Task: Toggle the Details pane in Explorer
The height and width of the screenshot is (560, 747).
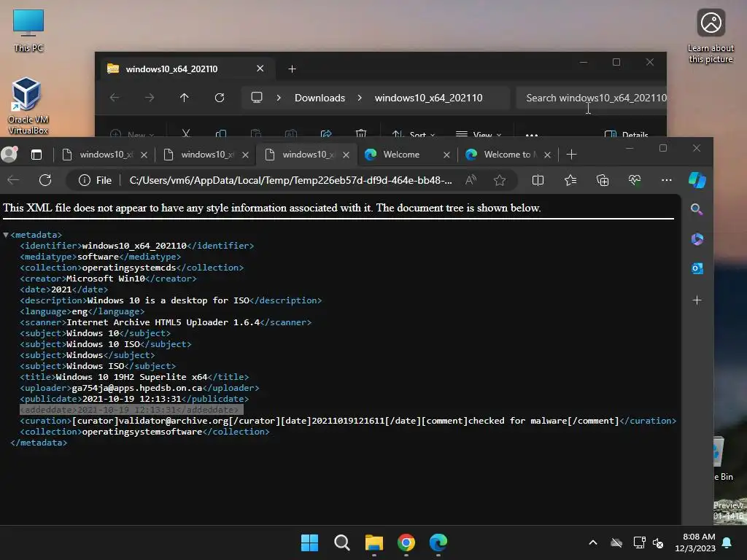Action: (627, 133)
